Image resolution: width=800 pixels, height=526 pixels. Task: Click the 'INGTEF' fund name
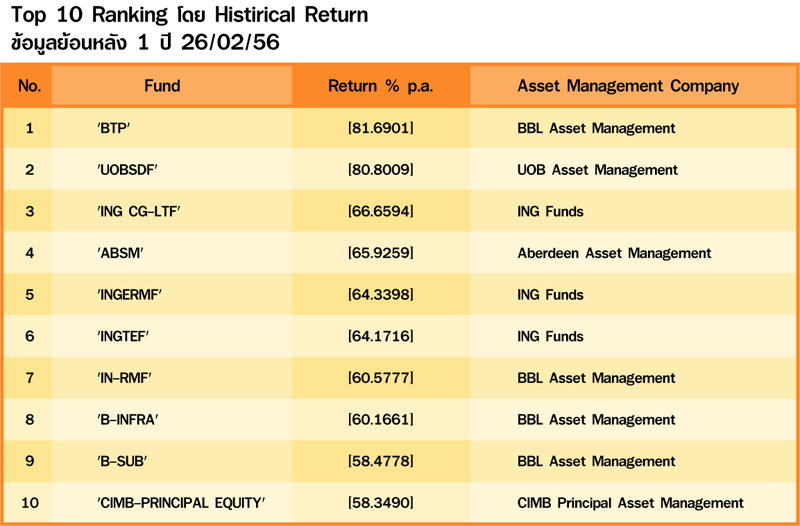[124, 337]
